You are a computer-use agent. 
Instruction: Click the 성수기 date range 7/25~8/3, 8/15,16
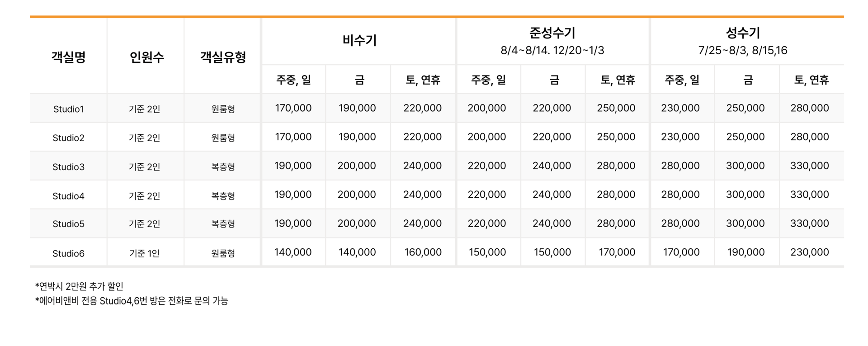click(x=743, y=50)
